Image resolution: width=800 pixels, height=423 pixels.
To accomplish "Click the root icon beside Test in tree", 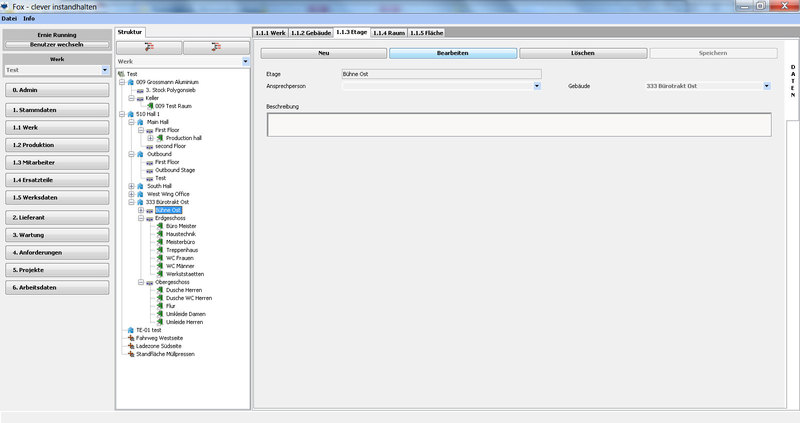I will pos(121,74).
